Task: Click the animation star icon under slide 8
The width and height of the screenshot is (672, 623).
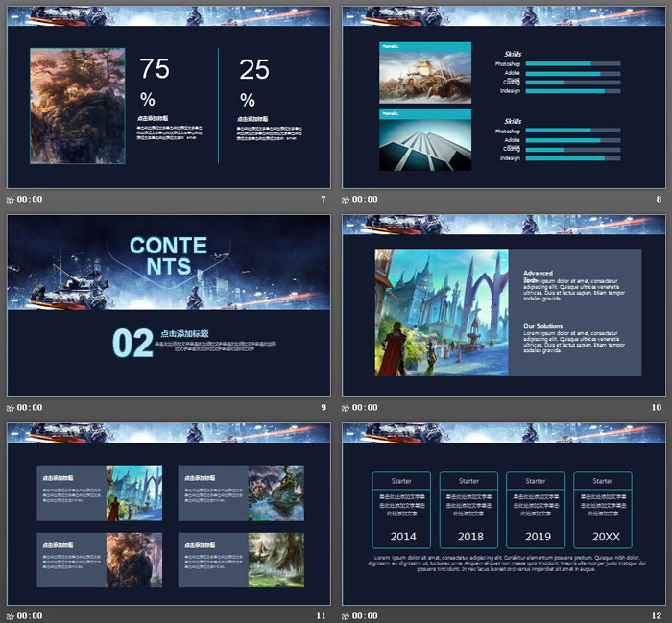Action: click(346, 200)
